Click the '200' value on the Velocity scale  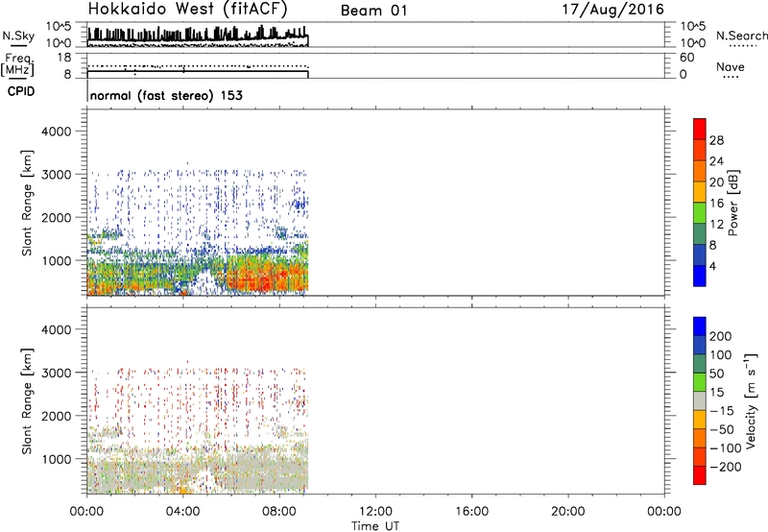tap(721, 336)
